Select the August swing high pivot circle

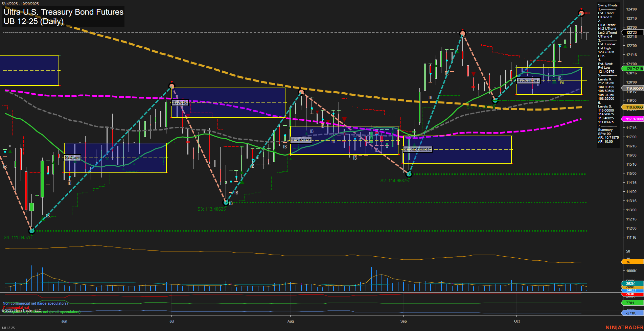301,92
